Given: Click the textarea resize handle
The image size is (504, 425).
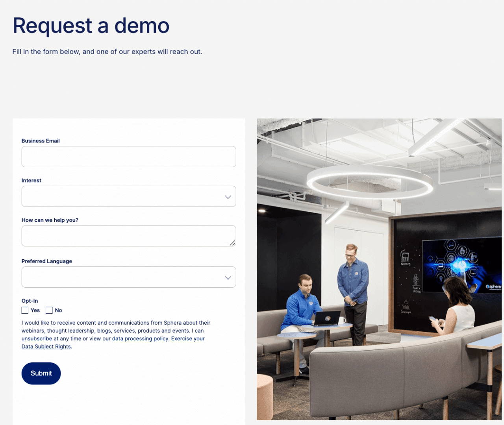Looking at the screenshot, I should (x=233, y=244).
